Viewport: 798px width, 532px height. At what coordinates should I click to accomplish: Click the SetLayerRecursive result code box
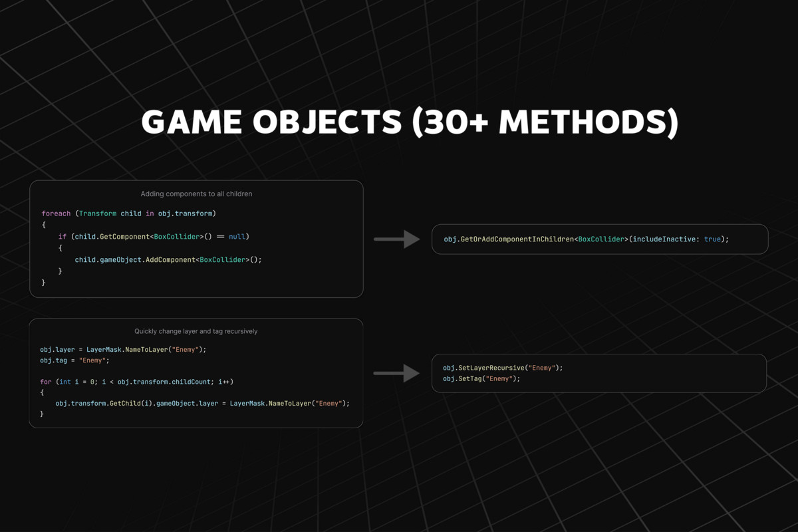click(x=600, y=373)
